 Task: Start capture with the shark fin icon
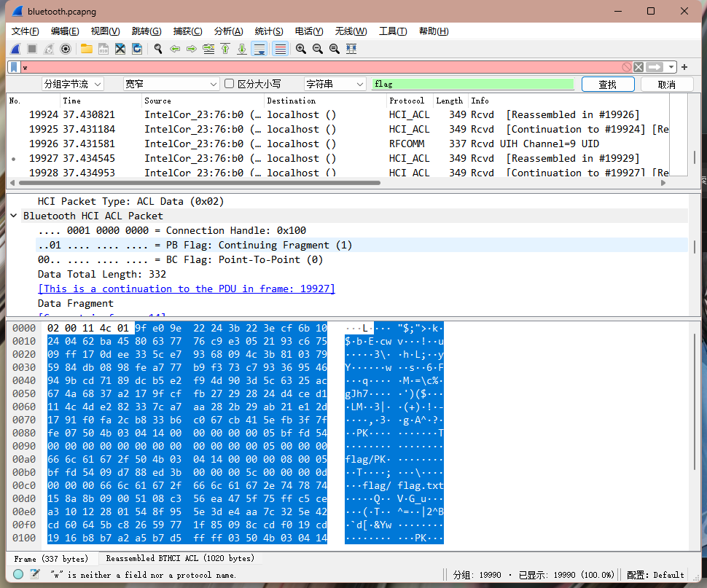pyautogui.click(x=15, y=49)
